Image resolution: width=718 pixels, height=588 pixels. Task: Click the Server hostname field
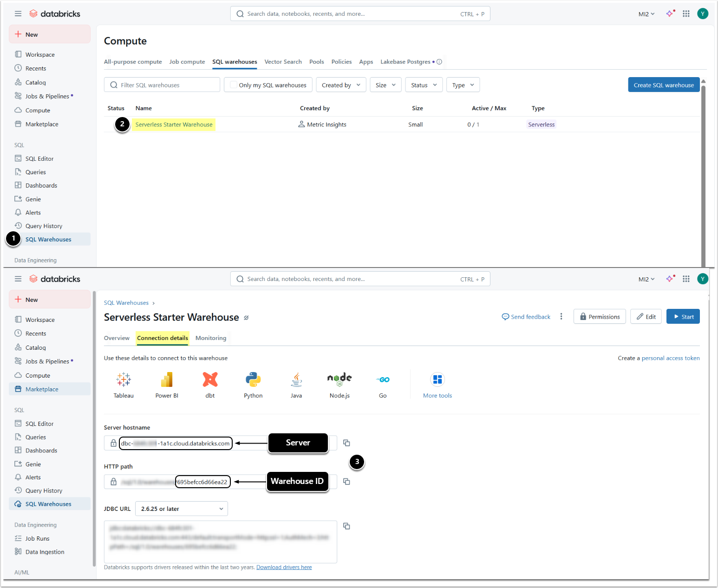tap(221, 443)
